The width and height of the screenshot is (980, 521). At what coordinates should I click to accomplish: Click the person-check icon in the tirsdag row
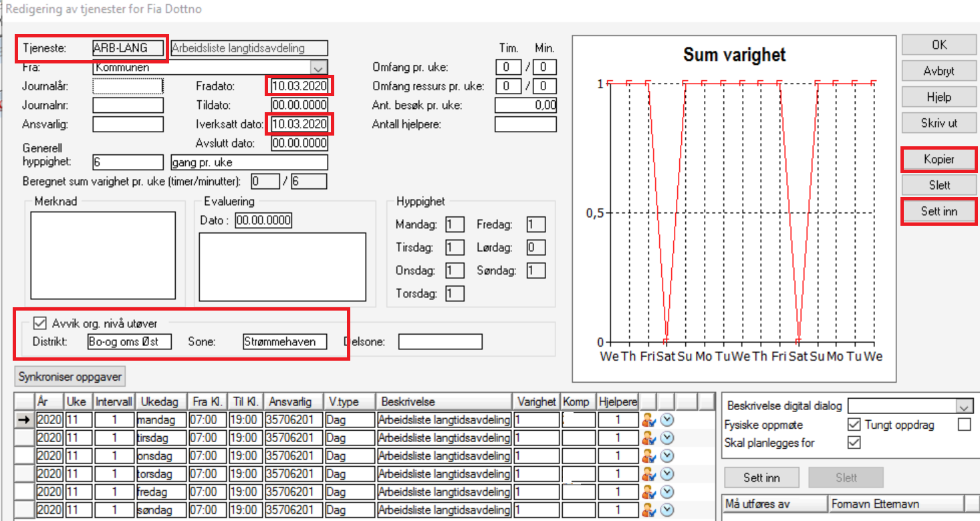pos(648,438)
